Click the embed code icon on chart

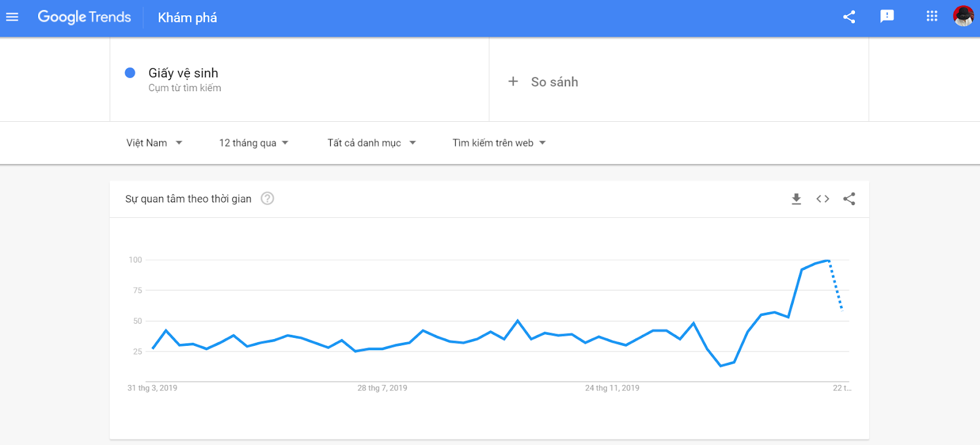point(823,199)
